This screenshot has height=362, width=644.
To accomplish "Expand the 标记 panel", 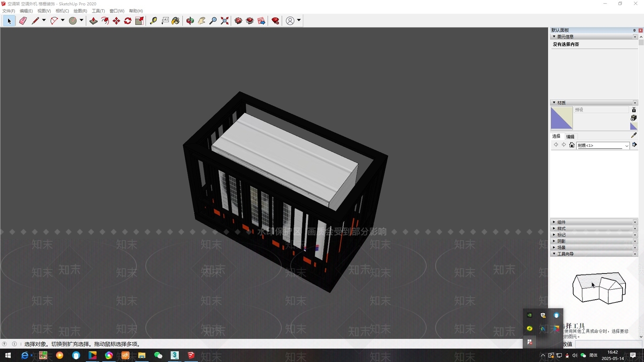I will (x=554, y=235).
